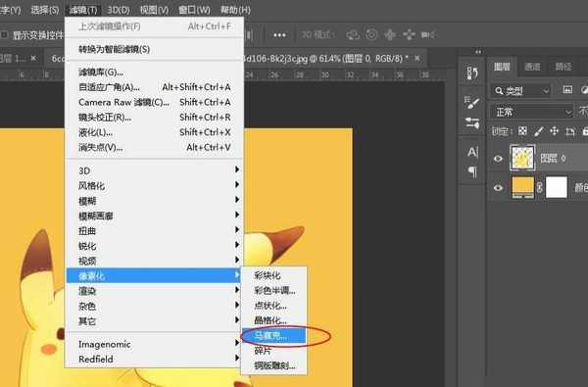Viewport: 588px width, 387px height.
Task: Select the 3D video camera icon
Action: coord(427,35)
